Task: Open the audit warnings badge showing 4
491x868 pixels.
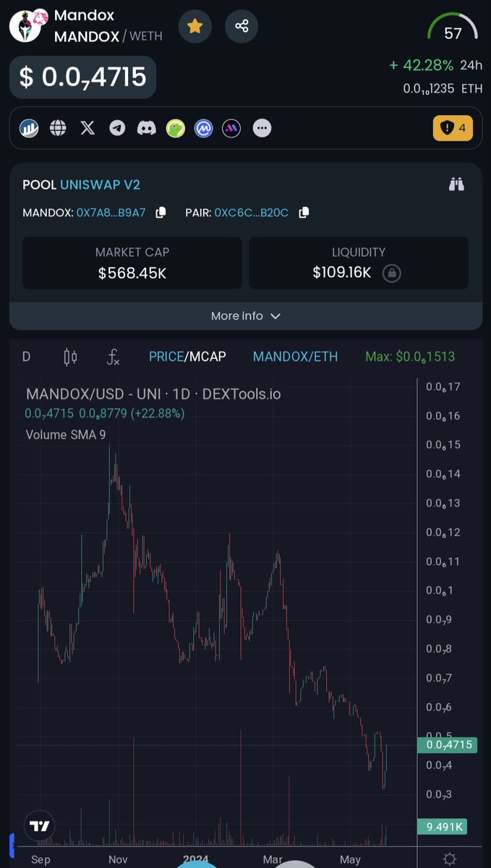Action: click(x=453, y=128)
